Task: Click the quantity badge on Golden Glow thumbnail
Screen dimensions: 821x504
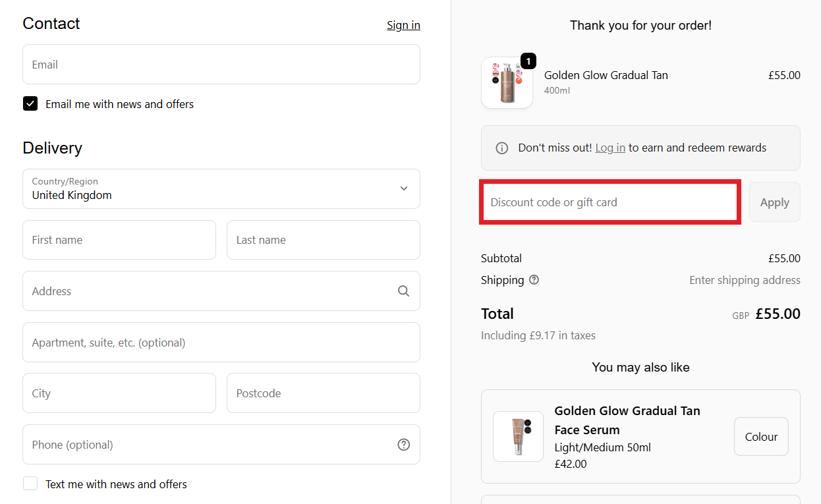Action: [x=528, y=61]
